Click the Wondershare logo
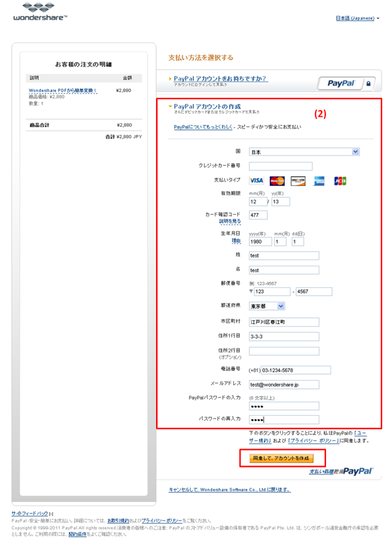The width and height of the screenshot is (392, 540). tap(40, 12)
